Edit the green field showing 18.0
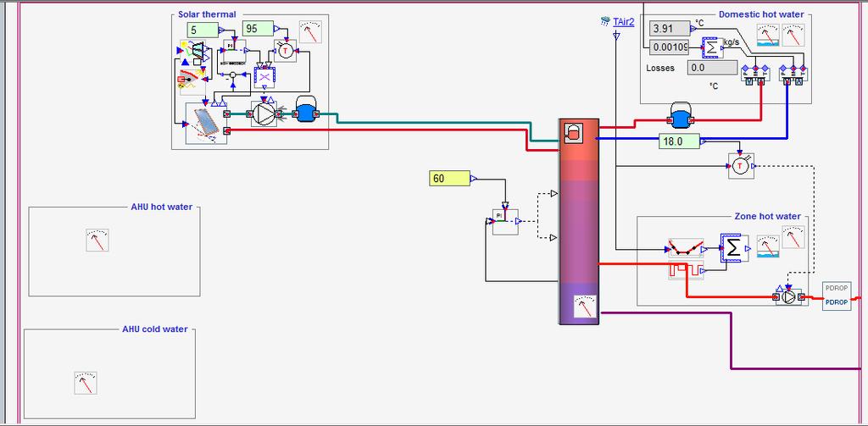The height and width of the screenshot is (426, 868). pyautogui.click(x=679, y=141)
